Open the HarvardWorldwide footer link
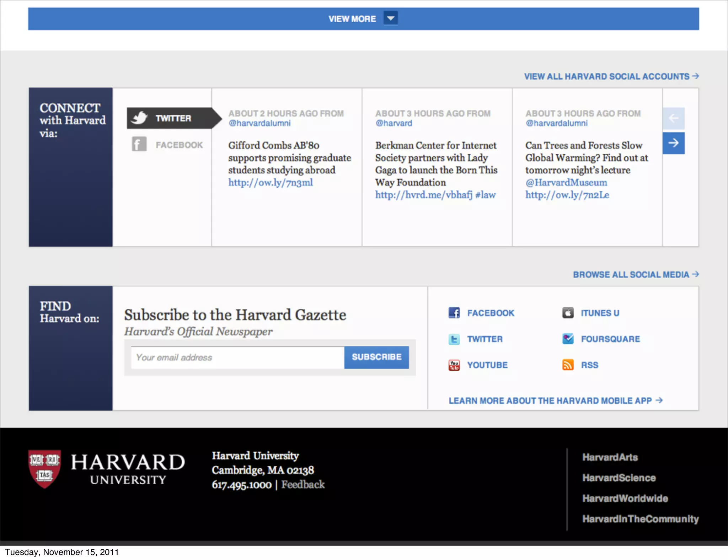Viewport: 728px width, 560px height. [x=625, y=499]
